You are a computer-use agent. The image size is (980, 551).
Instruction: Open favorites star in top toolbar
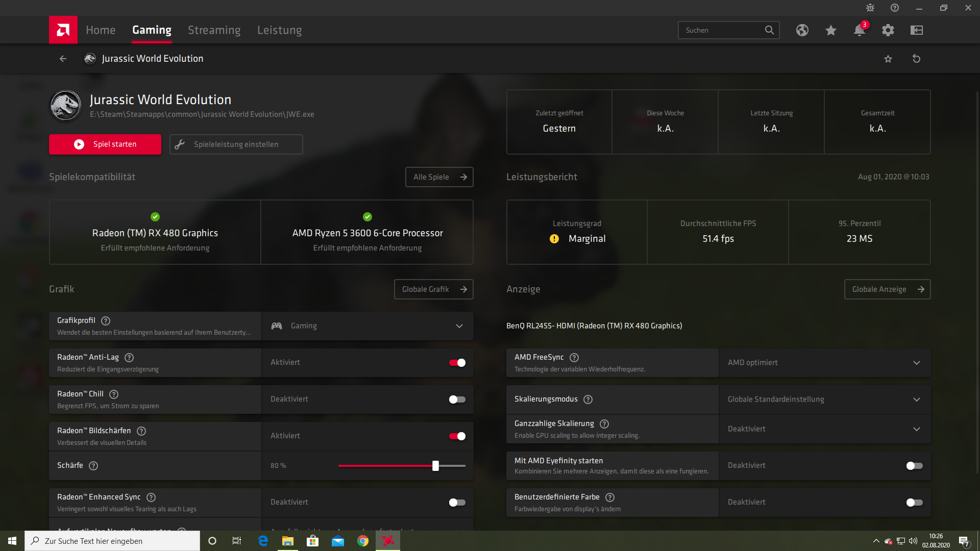[x=830, y=31]
